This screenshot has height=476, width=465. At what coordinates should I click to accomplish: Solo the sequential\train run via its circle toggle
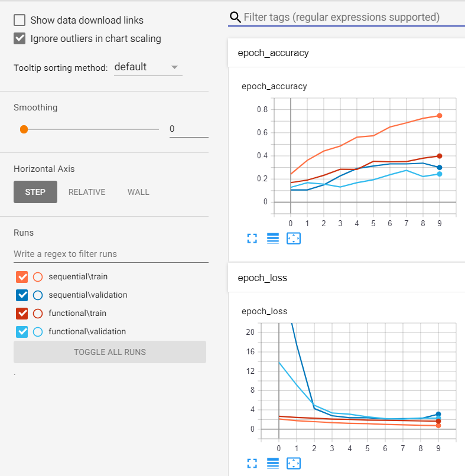37,276
